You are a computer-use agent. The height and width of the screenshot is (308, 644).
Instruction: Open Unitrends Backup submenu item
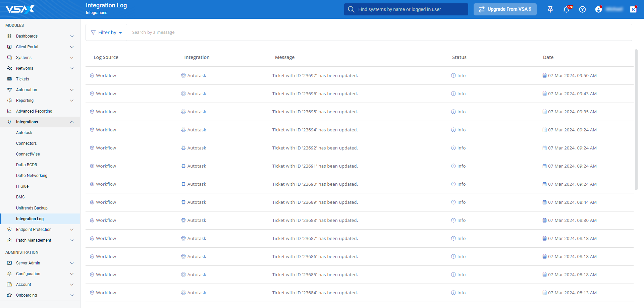coord(32,208)
